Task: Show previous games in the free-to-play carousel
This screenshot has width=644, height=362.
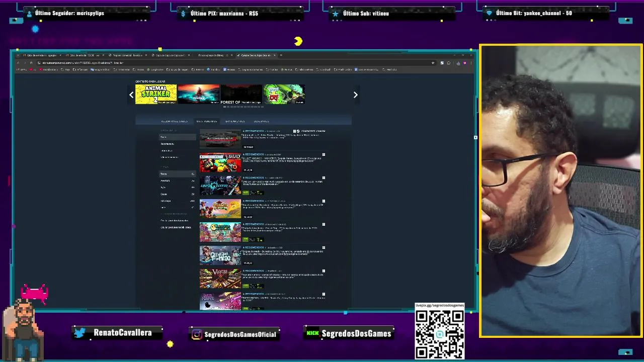Action: click(x=131, y=95)
